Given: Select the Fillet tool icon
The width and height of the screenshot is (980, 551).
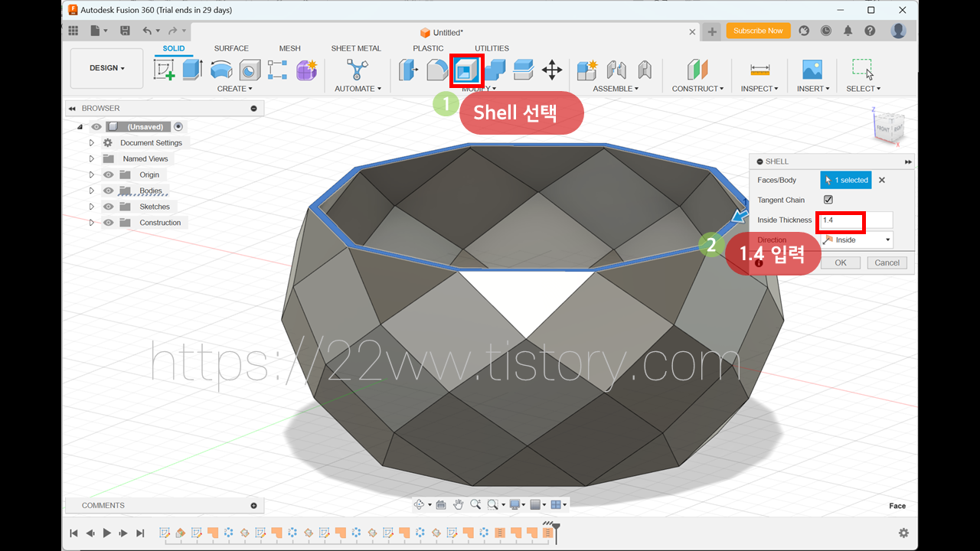Looking at the screenshot, I should click(437, 70).
